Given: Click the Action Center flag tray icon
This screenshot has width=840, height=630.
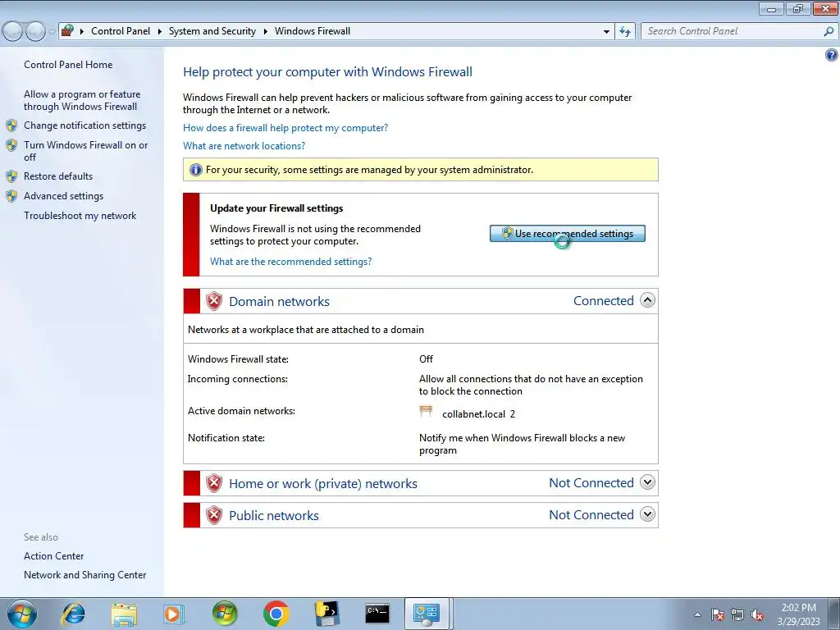Looking at the screenshot, I should coord(718,614).
